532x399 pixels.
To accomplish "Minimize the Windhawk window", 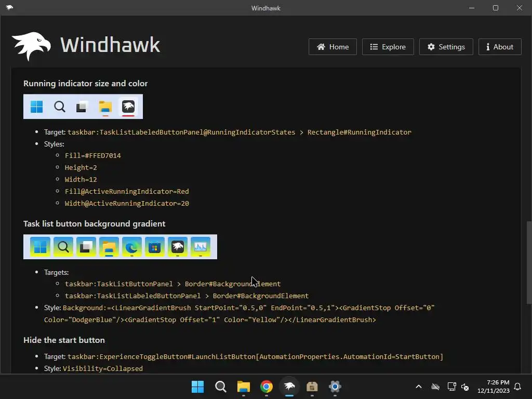I will tap(472, 8).
